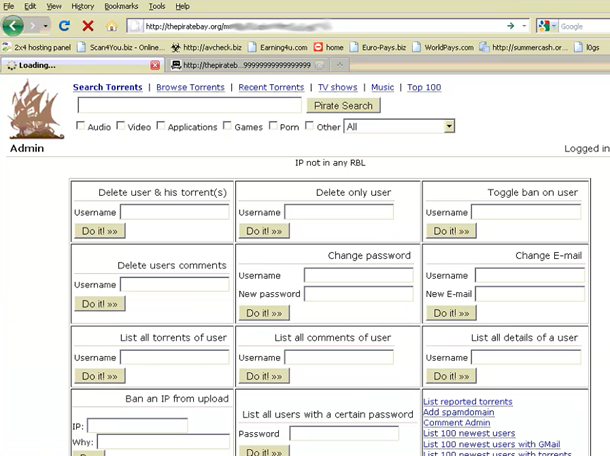Open the Euro-Pays.biz bookmark
The width and height of the screenshot is (610, 456).
click(378, 47)
